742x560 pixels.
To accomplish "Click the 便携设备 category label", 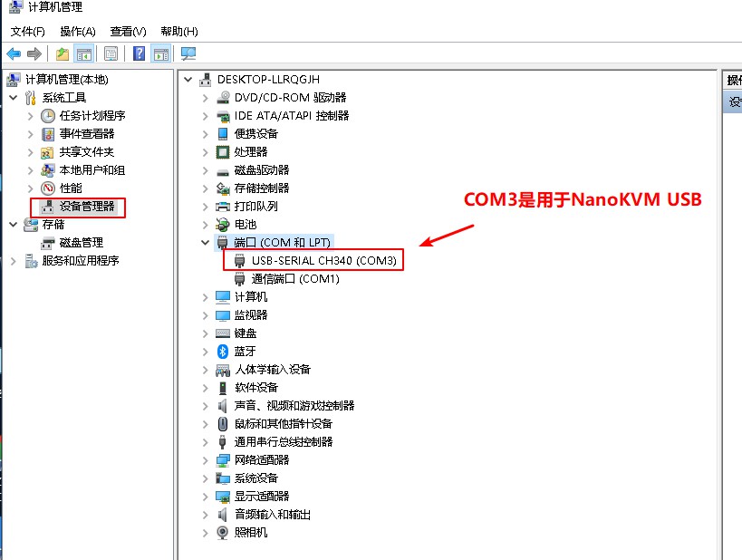I will [x=256, y=134].
